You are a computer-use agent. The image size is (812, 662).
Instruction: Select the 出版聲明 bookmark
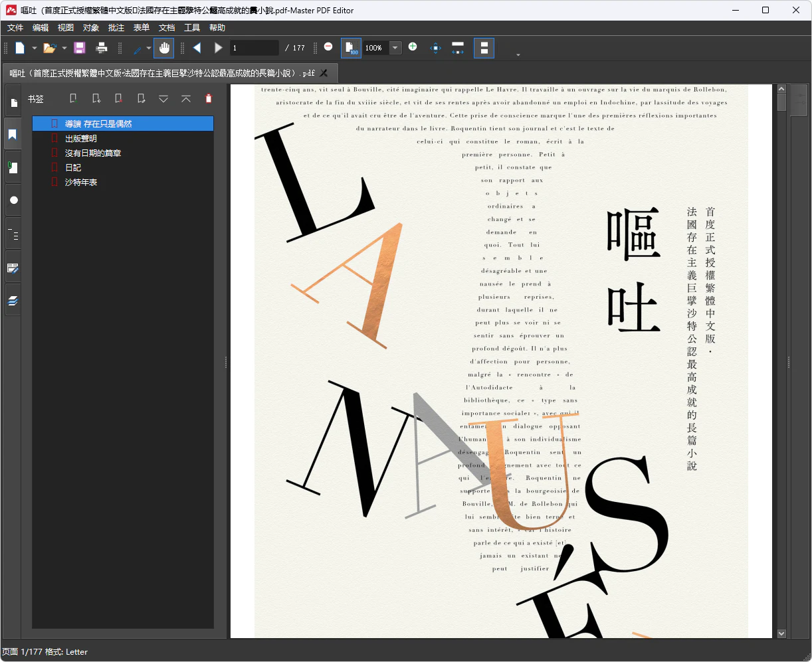click(81, 139)
